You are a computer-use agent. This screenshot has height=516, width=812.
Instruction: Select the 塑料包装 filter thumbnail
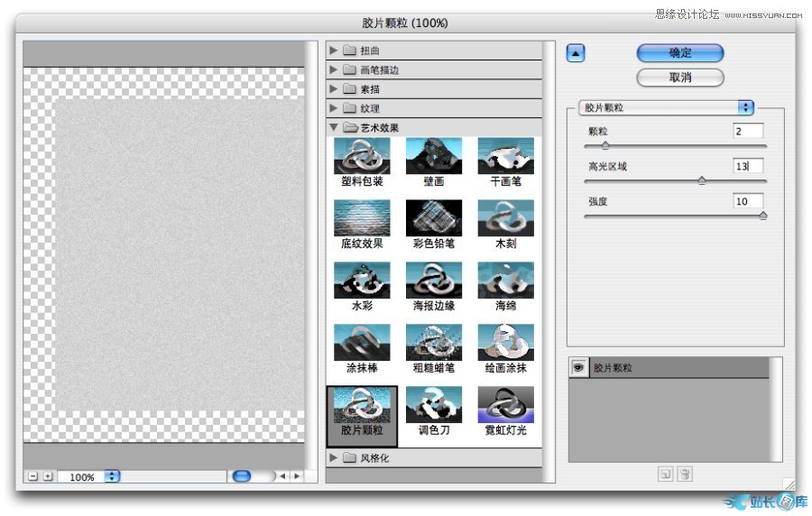tap(362, 155)
